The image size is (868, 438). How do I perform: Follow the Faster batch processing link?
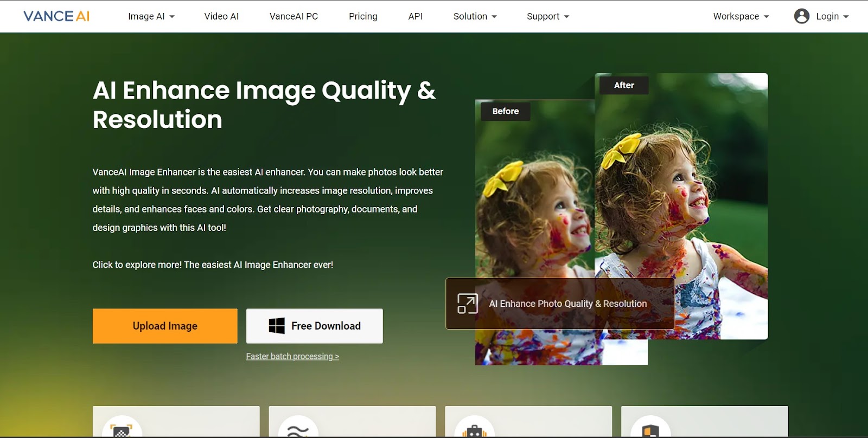[292, 356]
